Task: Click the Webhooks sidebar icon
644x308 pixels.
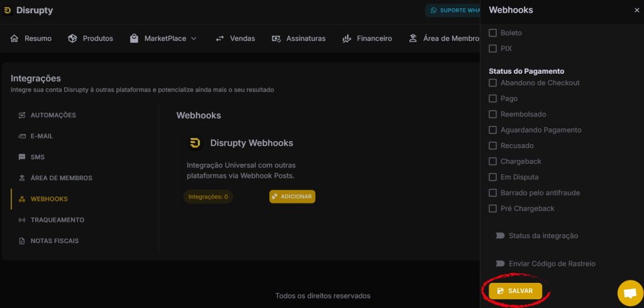Action: (x=22, y=199)
